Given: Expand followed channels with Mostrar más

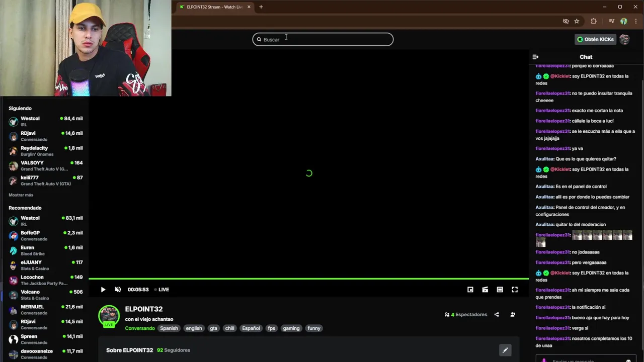Looking at the screenshot, I should 21,195.
